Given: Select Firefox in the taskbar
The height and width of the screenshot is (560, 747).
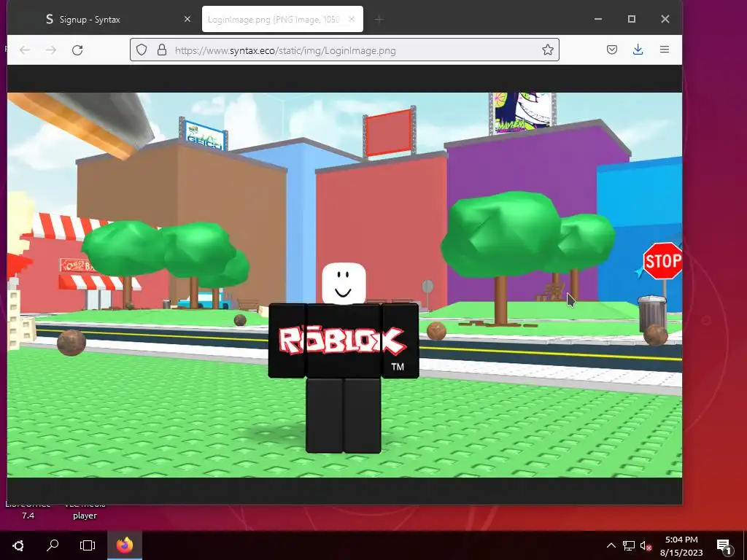Looking at the screenshot, I should click(125, 545).
